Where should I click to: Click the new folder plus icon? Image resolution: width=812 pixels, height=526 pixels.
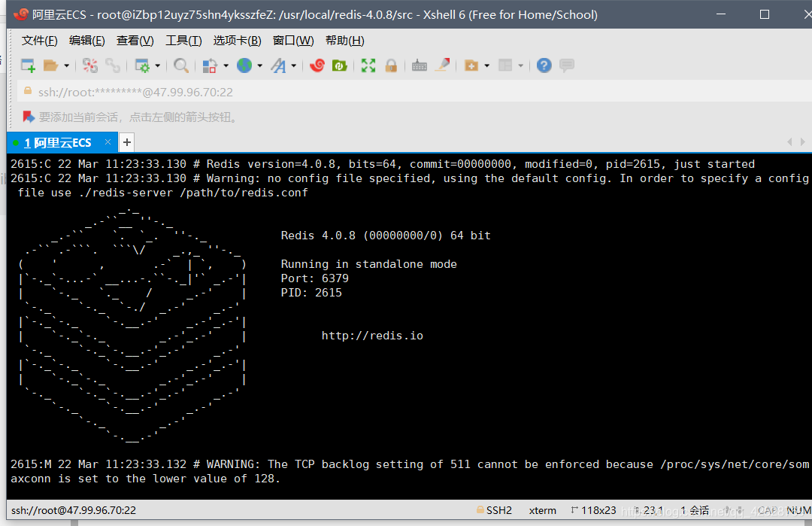pyautogui.click(x=471, y=65)
